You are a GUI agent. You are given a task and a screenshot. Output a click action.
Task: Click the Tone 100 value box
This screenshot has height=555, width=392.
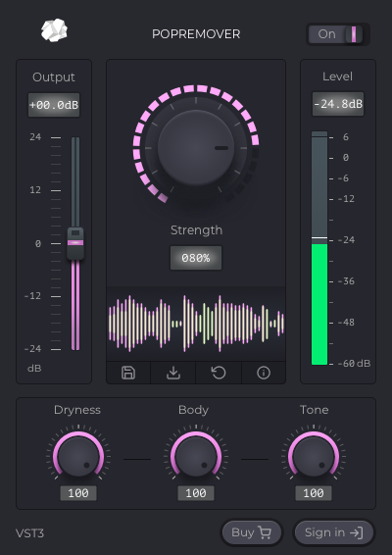click(314, 493)
